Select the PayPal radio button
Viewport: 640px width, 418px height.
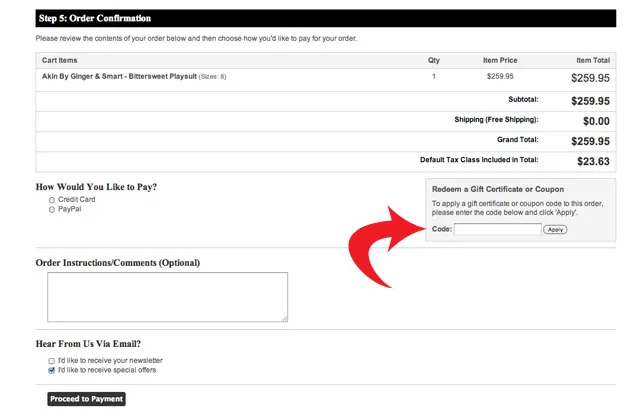pos(52,210)
